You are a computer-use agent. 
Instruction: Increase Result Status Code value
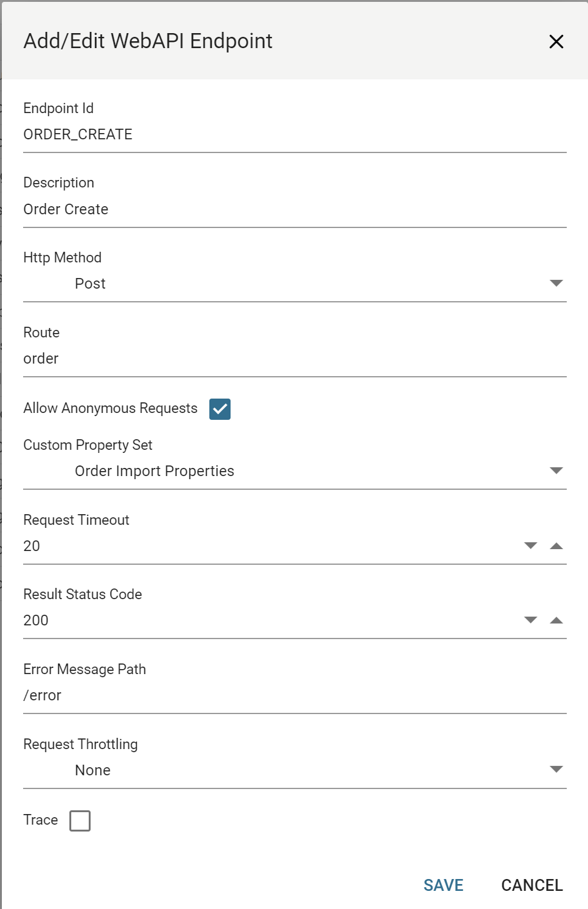point(556,620)
